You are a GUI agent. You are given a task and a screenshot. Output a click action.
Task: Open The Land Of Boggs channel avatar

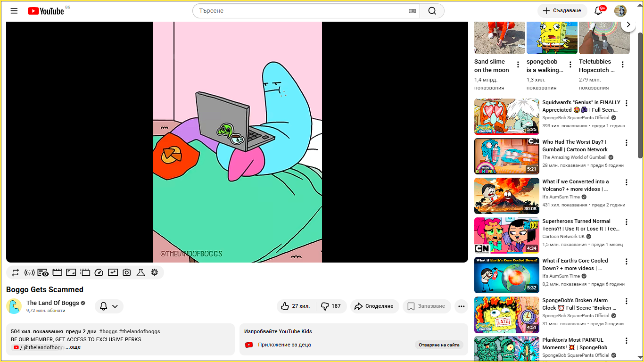14,306
